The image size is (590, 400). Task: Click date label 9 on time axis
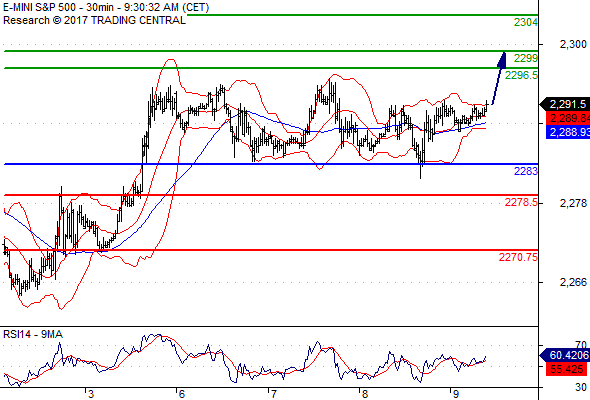(x=456, y=394)
